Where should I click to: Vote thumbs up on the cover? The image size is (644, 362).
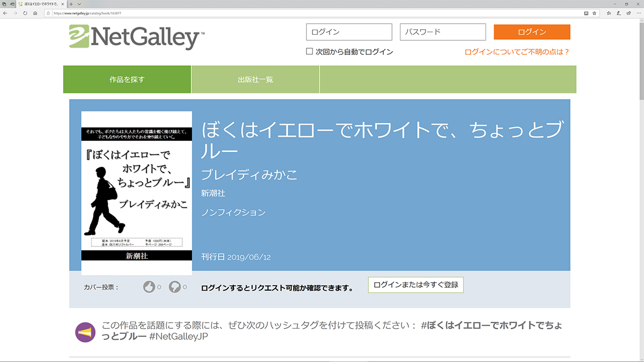(x=149, y=287)
